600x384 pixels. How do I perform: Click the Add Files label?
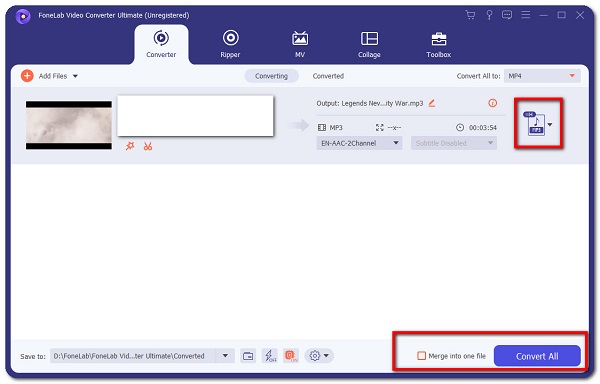[x=53, y=76]
